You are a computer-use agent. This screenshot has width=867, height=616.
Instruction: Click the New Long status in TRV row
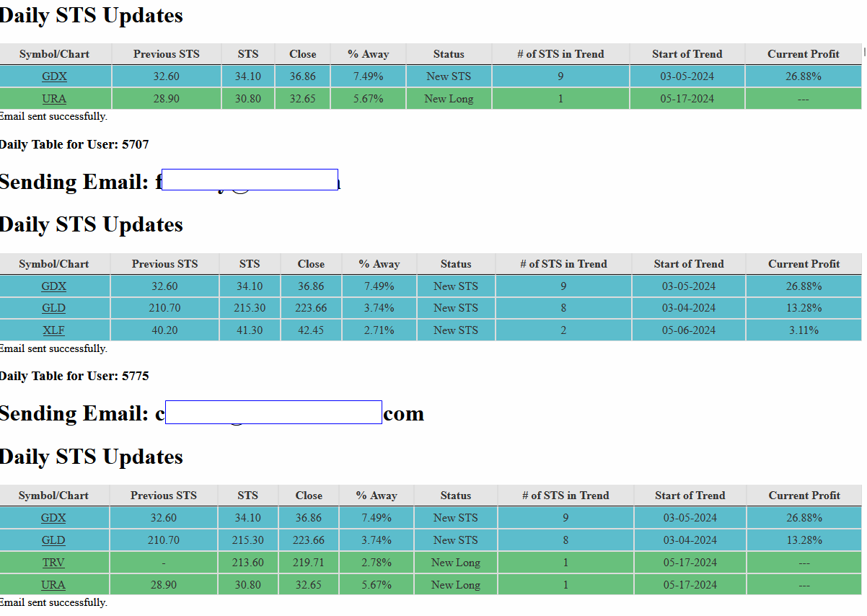pyautogui.click(x=455, y=563)
